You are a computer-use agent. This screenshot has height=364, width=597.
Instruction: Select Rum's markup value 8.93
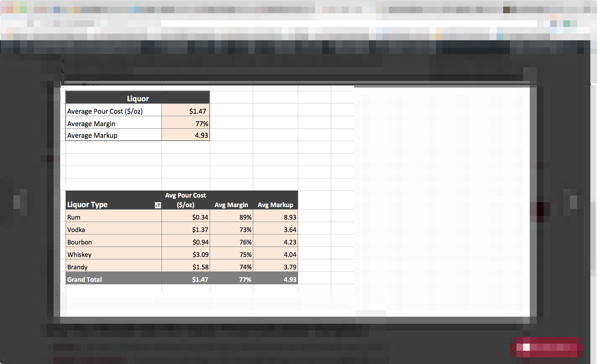(x=275, y=216)
